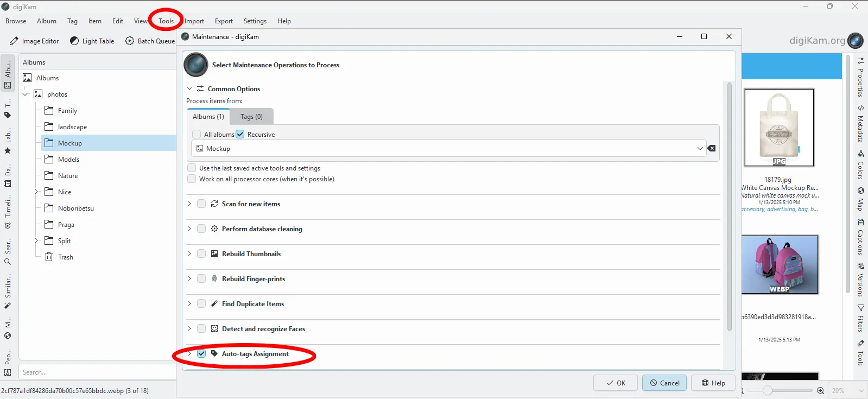Select the 18179.jpg canvas bag thumbnail
The height and width of the screenshot is (399, 868).
point(779,128)
